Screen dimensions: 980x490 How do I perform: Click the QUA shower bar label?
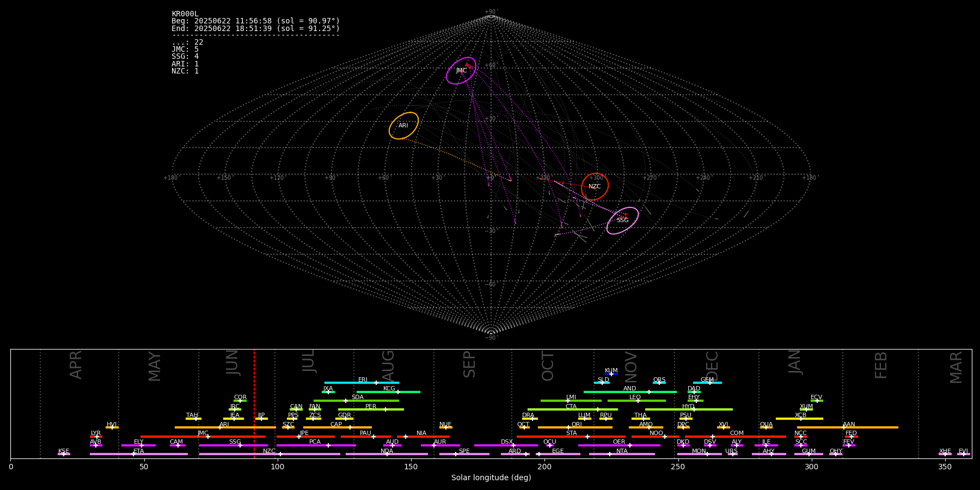point(766,425)
